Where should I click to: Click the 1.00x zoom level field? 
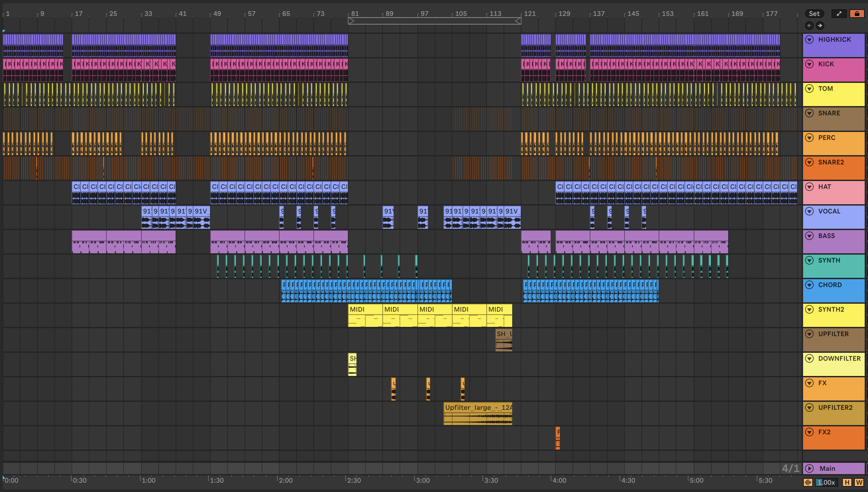click(x=826, y=482)
